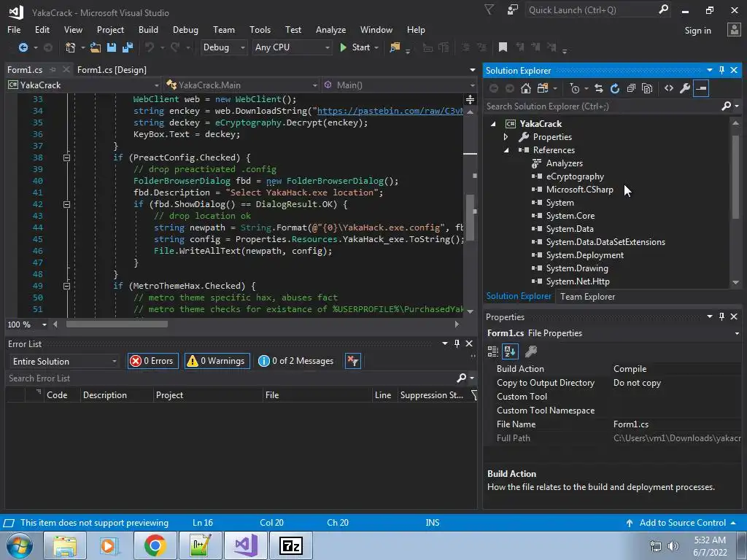
Task: Close the Form1.cs tab
Action: (x=66, y=69)
